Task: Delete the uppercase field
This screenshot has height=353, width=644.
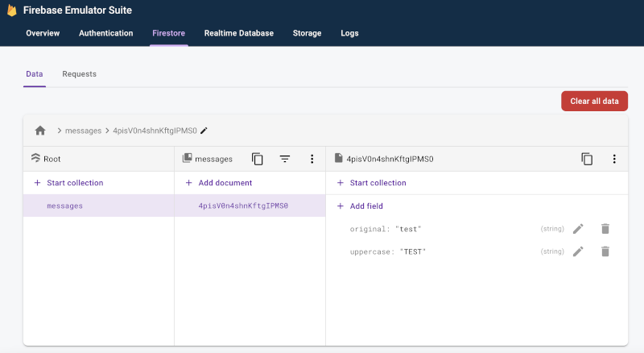Action: point(605,251)
